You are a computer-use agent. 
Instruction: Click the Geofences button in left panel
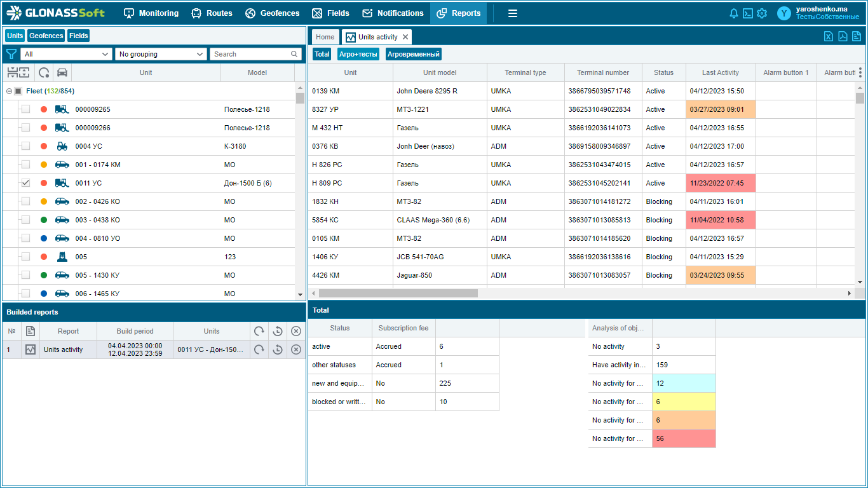(x=46, y=36)
